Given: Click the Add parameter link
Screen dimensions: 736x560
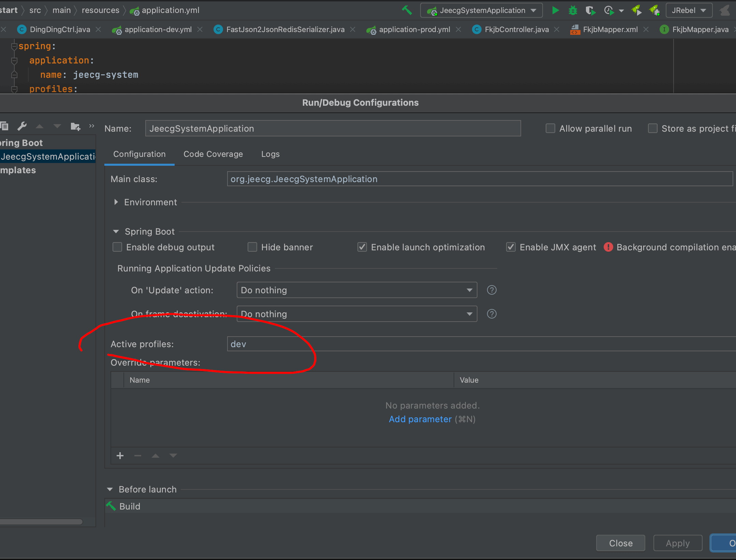Looking at the screenshot, I should point(420,419).
